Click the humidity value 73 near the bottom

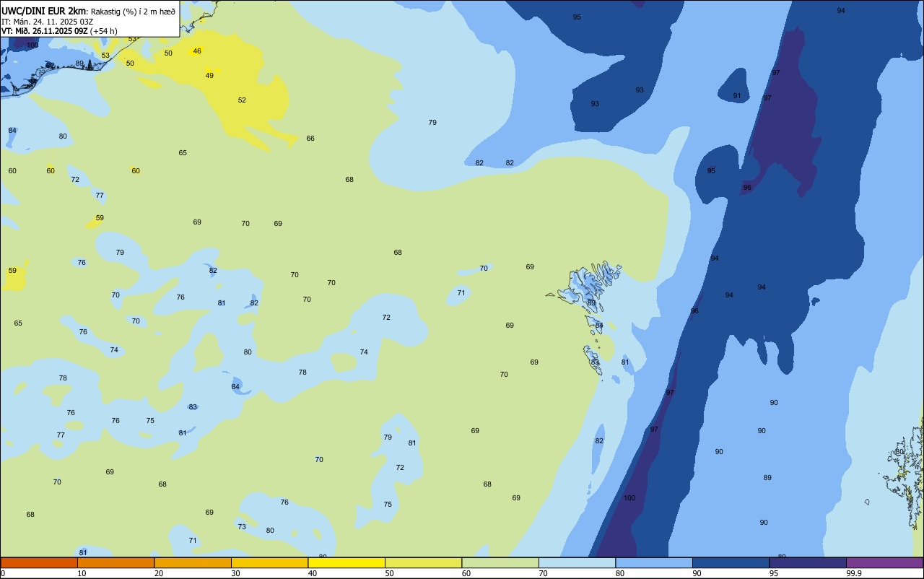tap(242, 527)
